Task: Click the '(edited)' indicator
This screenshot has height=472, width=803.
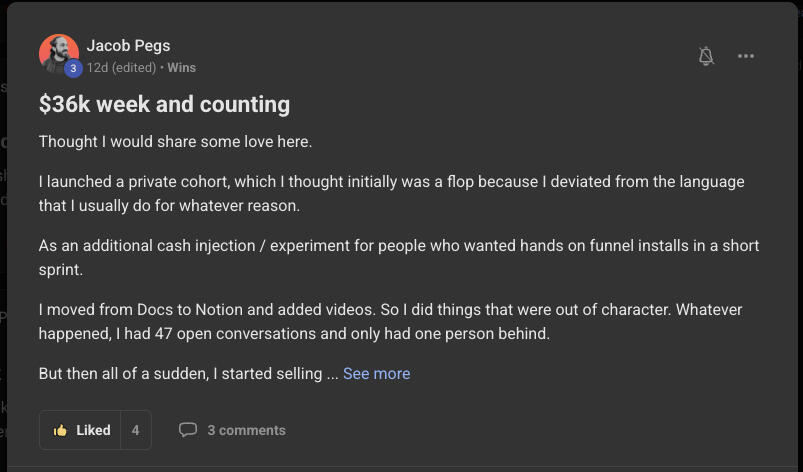Action: (134, 68)
